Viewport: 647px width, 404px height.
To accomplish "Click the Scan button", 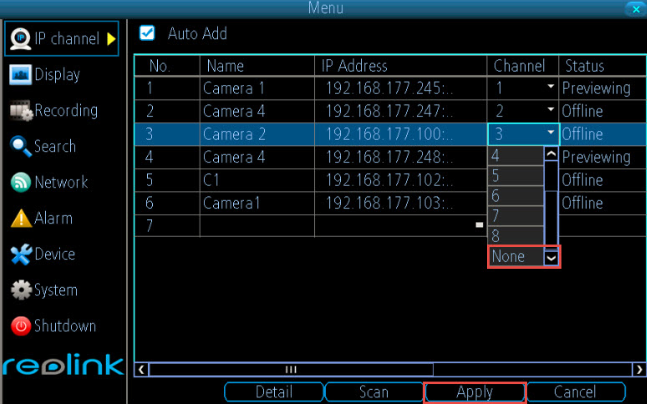I will [x=374, y=392].
